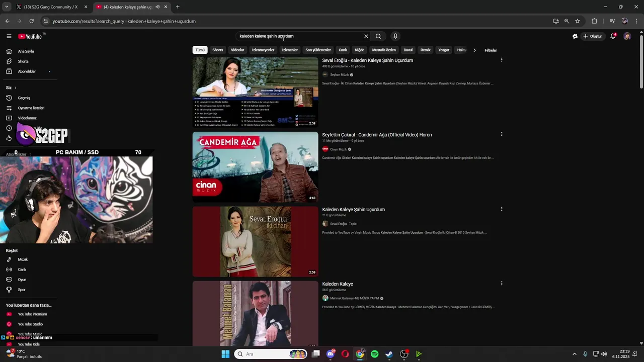Image resolution: width=644 pixels, height=362 pixels.
Task: Open options for Seval Eroğlu first video
Action: click(x=501, y=60)
